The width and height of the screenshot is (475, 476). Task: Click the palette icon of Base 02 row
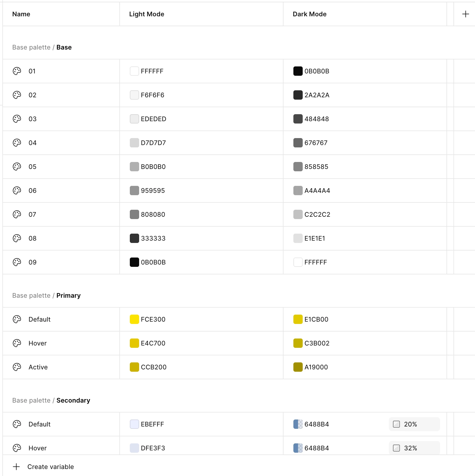click(x=17, y=95)
